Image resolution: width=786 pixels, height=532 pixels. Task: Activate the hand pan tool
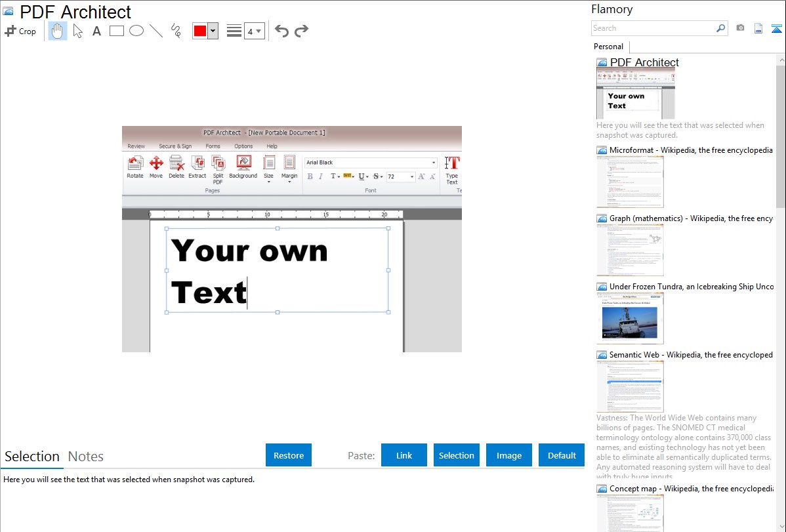(58, 31)
